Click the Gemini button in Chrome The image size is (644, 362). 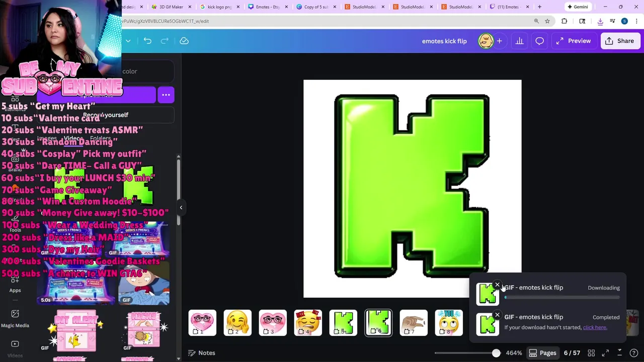[577, 7]
